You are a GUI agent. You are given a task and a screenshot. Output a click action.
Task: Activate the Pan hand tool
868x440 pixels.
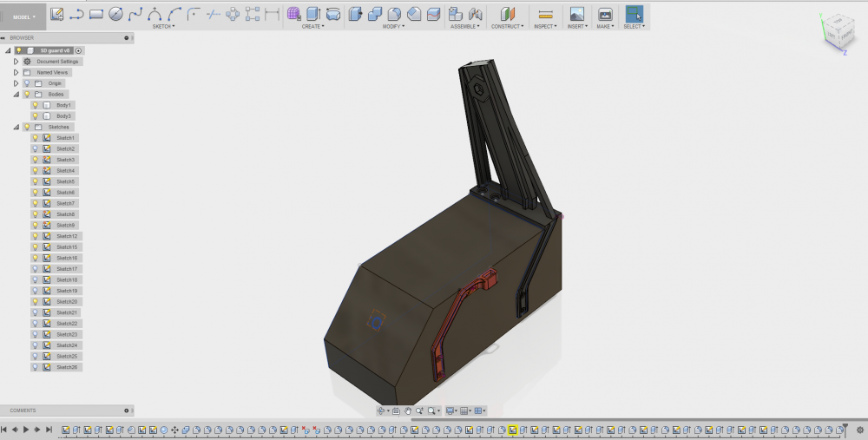pyautogui.click(x=408, y=410)
